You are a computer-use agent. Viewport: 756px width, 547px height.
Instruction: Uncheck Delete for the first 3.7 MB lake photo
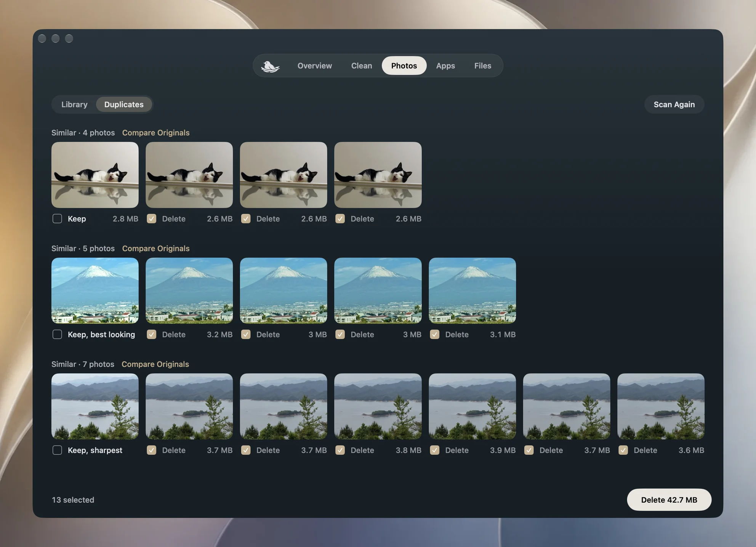pos(152,451)
